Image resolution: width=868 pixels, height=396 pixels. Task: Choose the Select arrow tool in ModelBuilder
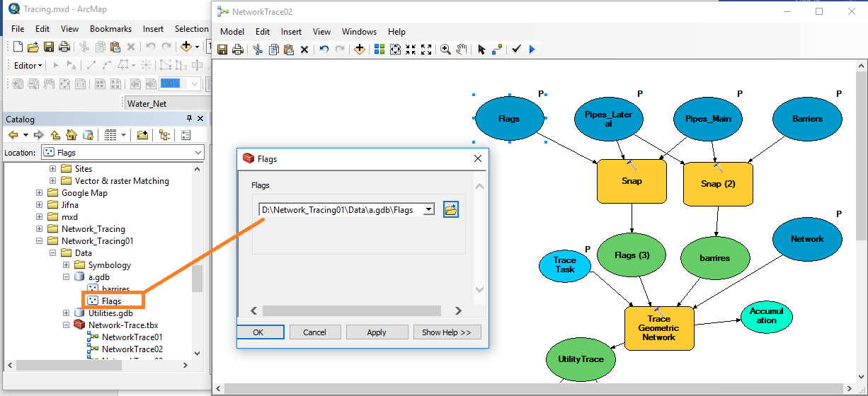tap(481, 49)
